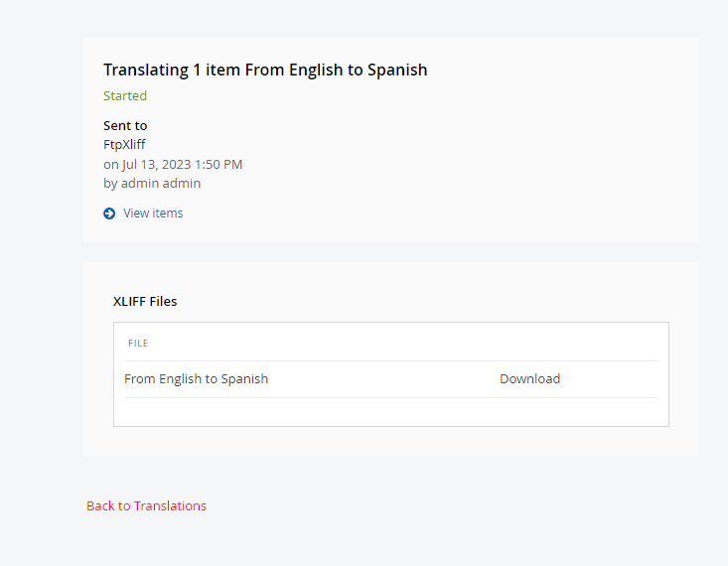Screen dimensions: 728x566
Task: Download the English to Spanish XLIFF file
Action: click(x=529, y=379)
